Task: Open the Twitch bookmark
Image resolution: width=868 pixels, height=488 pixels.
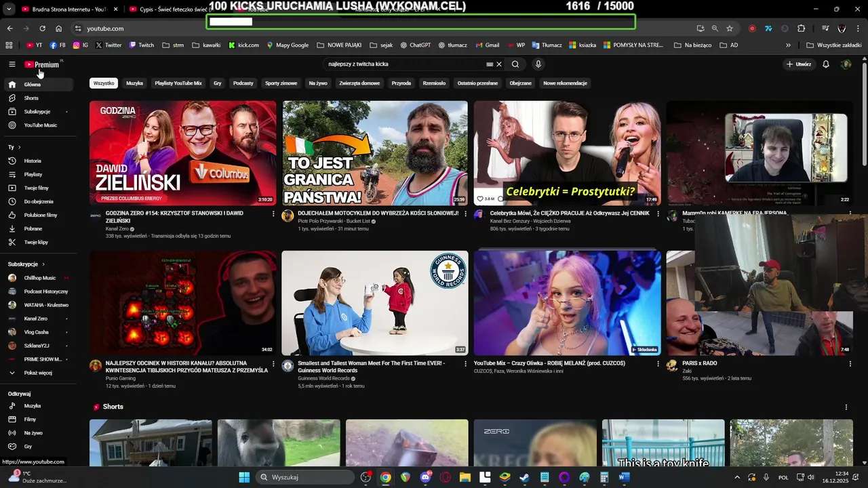Action: click(142, 45)
